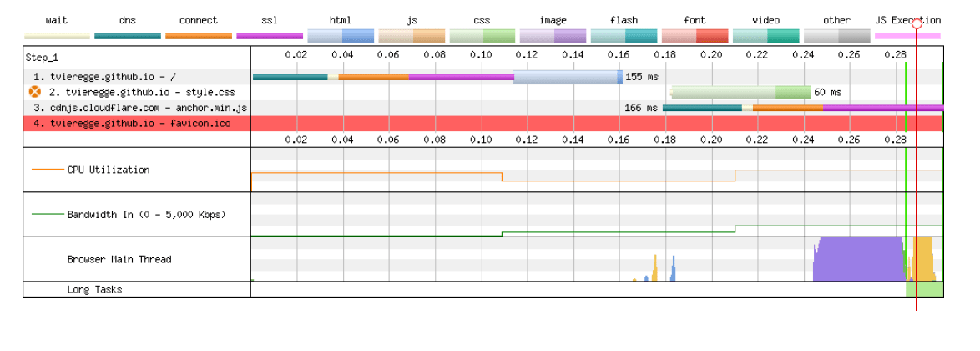The height and width of the screenshot is (351, 980).
Task: Click the JS Execution pink legend swatch
Action: 907,36
